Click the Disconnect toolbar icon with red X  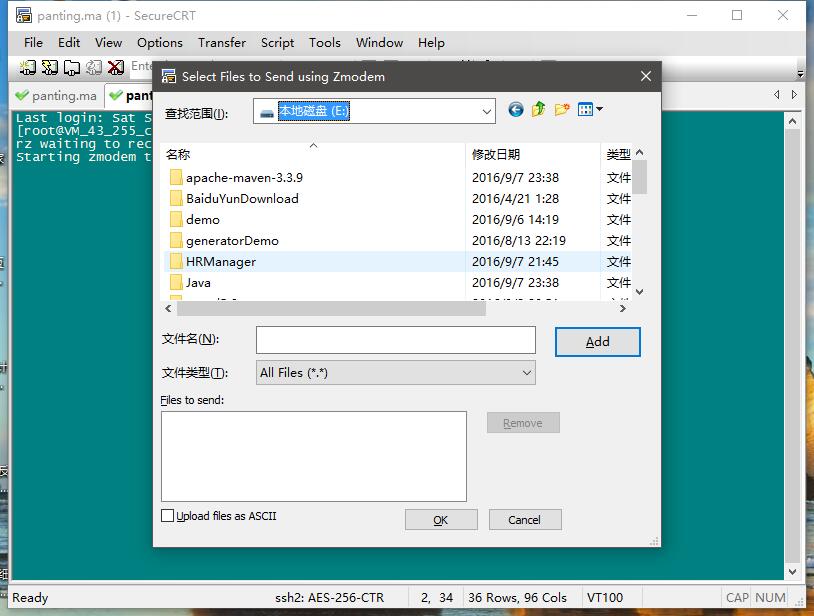point(116,67)
